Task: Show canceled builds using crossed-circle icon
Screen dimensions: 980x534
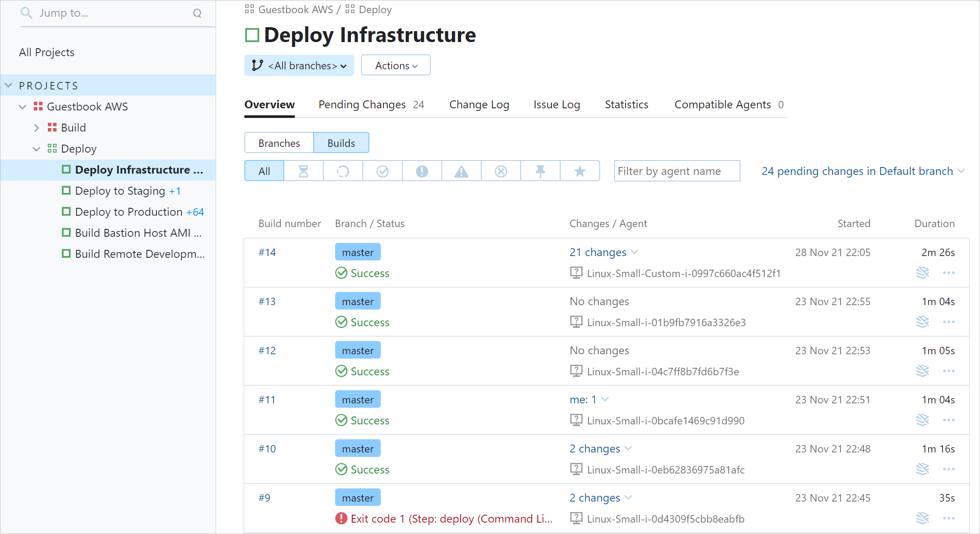Action: pos(501,171)
